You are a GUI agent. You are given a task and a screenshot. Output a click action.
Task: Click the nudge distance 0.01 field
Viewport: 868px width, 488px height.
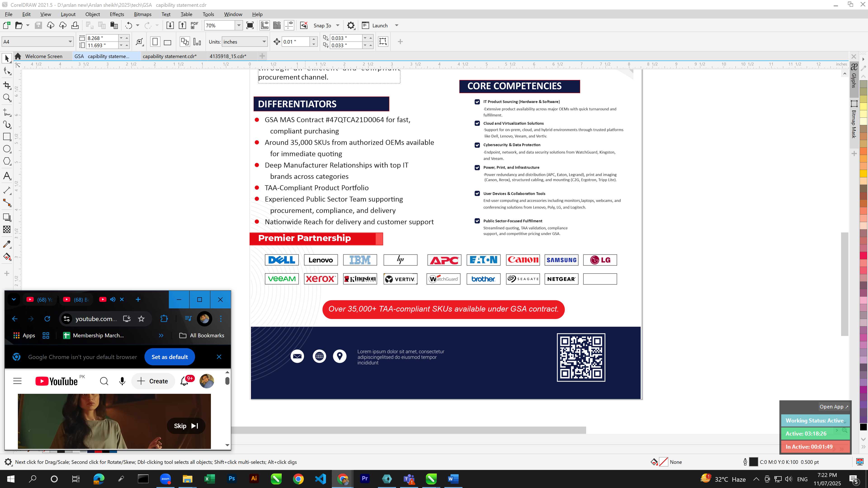[295, 42]
